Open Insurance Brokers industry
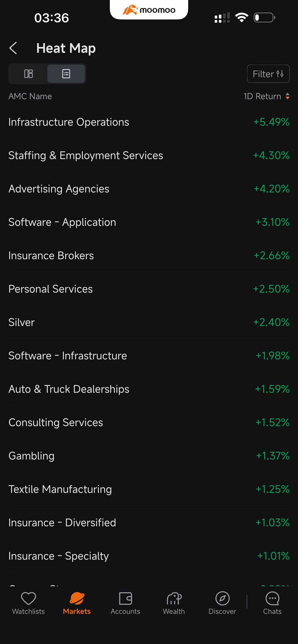This screenshot has width=298, height=644. point(149,255)
